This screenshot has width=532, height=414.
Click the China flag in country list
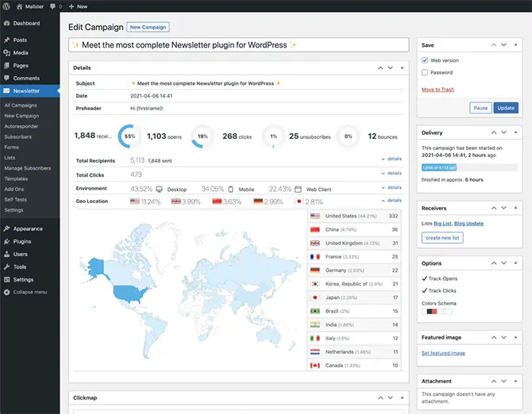315,230
